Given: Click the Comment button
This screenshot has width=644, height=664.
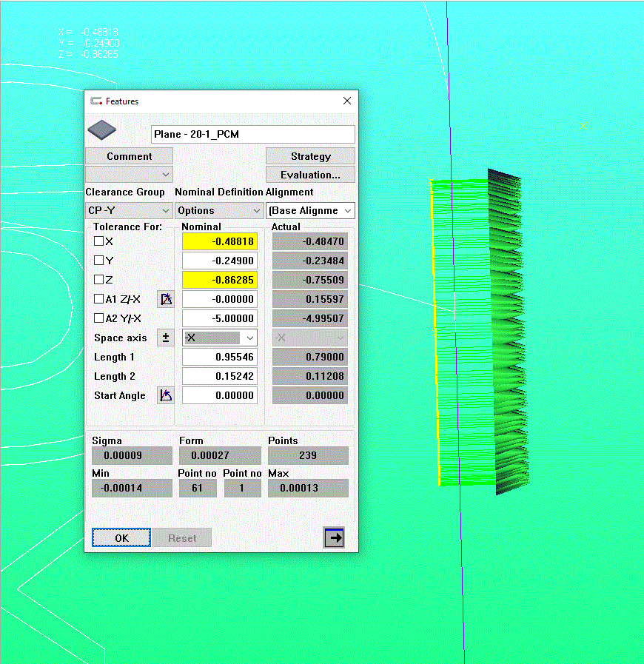Looking at the screenshot, I should 129,156.
